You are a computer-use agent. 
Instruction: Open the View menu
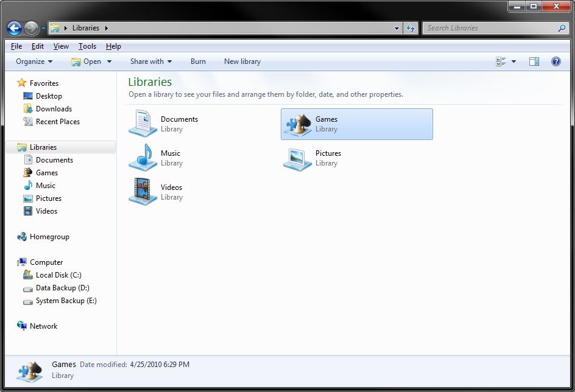coord(61,46)
